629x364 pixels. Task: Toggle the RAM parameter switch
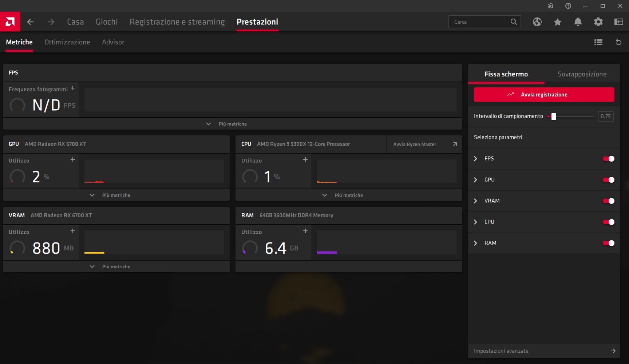(608, 243)
